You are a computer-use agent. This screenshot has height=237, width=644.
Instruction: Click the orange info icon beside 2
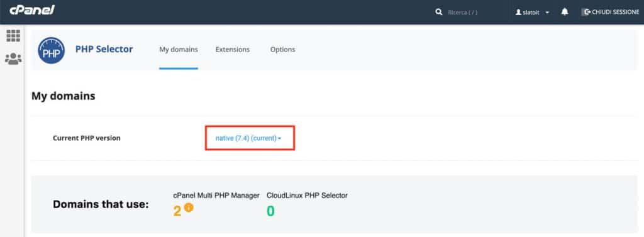(189, 208)
